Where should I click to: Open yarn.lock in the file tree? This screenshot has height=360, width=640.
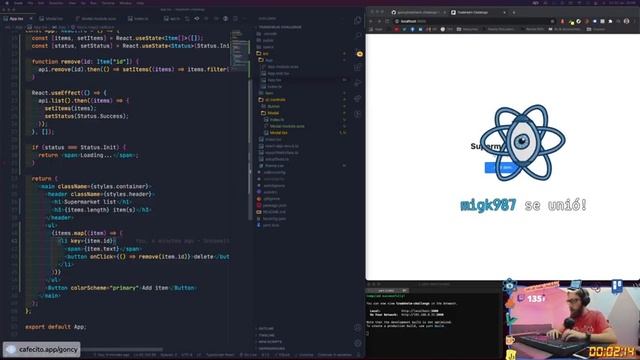click(268, 225)
